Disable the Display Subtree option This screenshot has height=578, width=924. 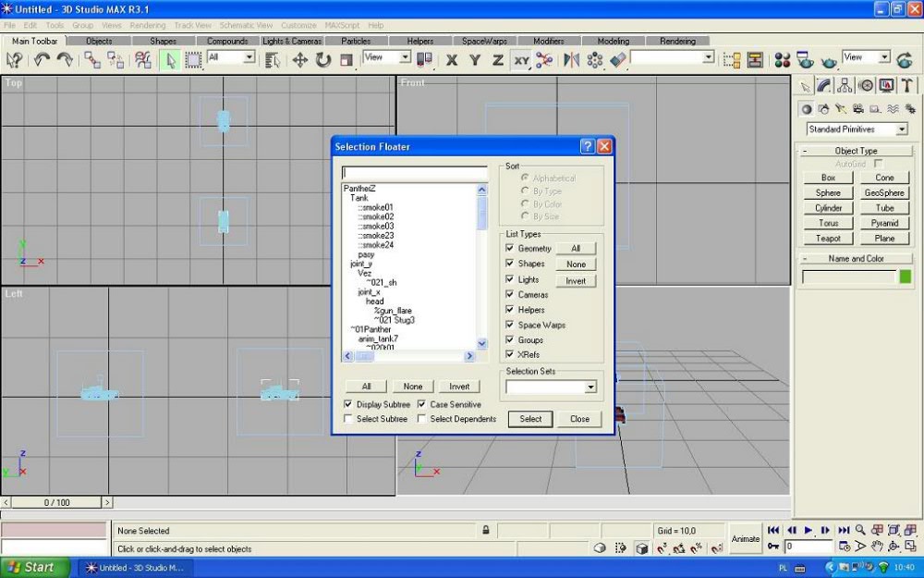348,404
